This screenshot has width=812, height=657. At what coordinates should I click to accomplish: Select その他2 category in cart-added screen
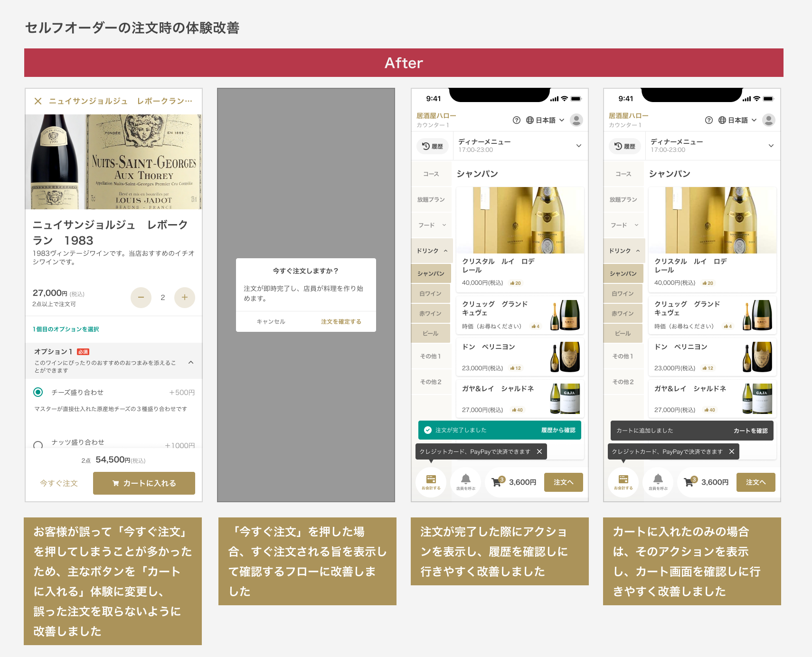[x=623, y=382]
